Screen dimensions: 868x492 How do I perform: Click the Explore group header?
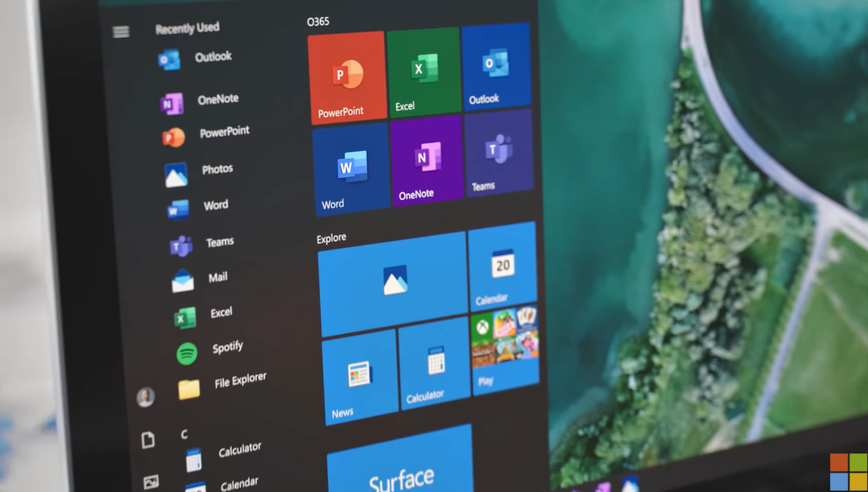pos(332,238)
